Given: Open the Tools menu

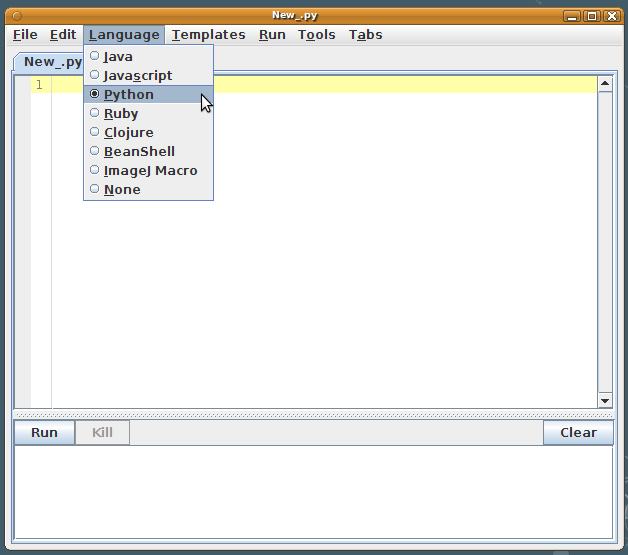Looking at the screenshot, I should pos(317,35).
